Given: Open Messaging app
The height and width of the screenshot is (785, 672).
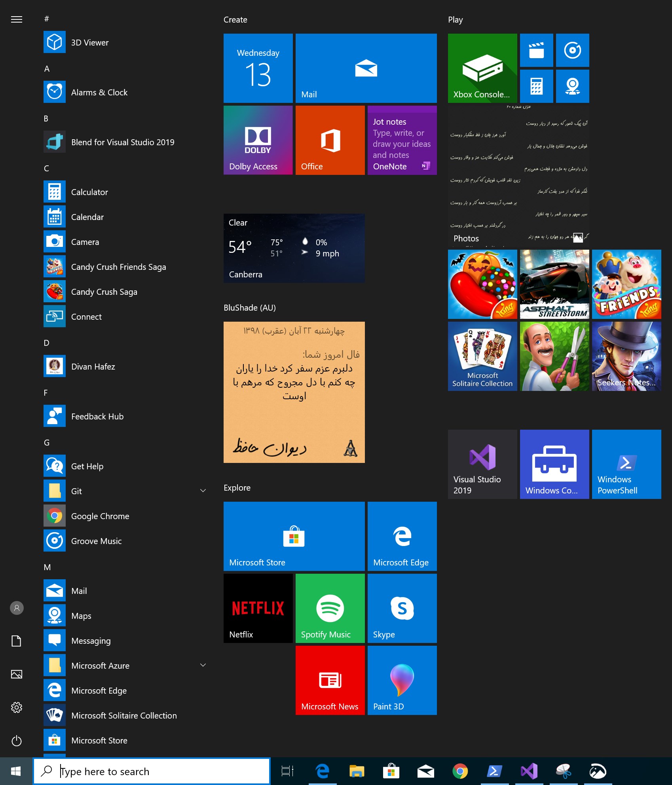Looking at the screenshot, I should point(125,641).
